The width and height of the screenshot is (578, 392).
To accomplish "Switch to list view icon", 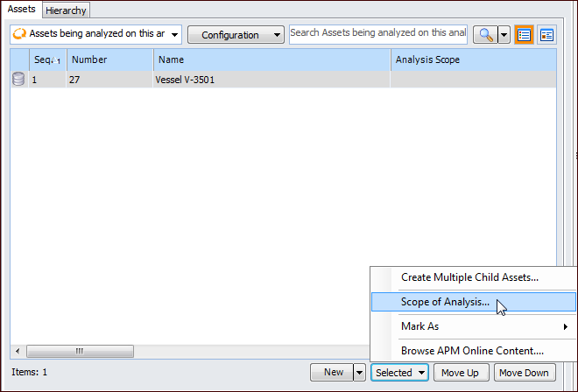I will click(524, 35).
